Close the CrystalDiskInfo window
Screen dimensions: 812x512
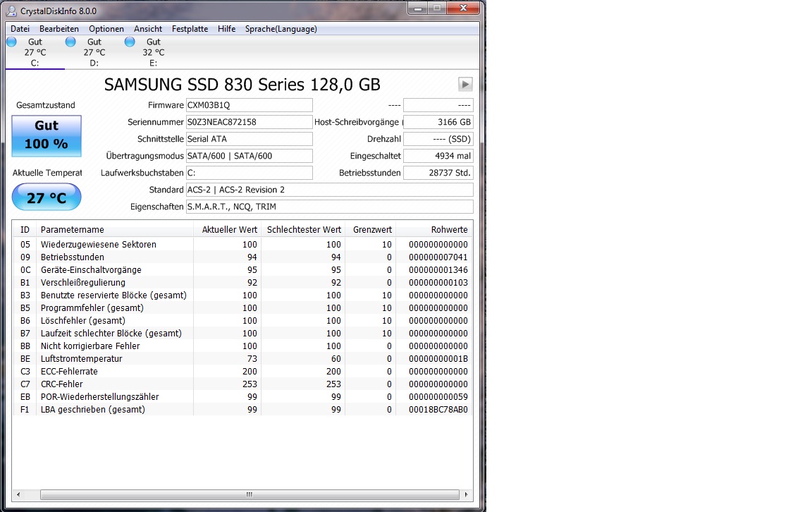point(464,8)
